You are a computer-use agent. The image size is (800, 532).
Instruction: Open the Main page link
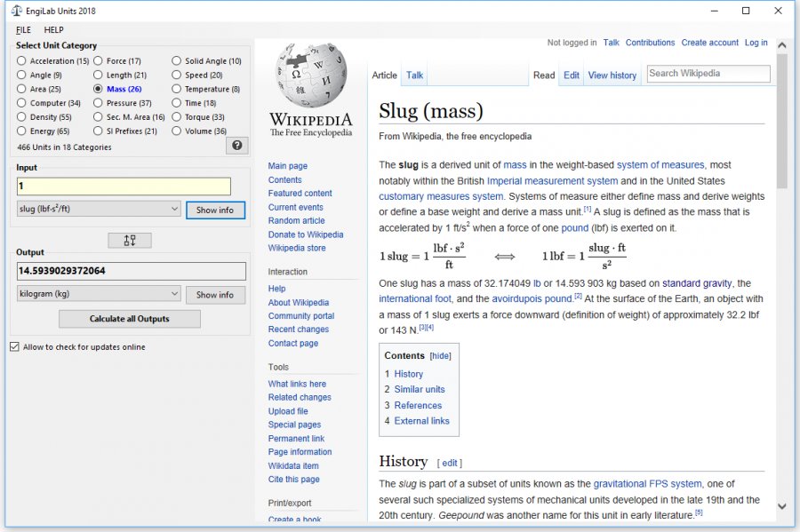coord(288,166)
